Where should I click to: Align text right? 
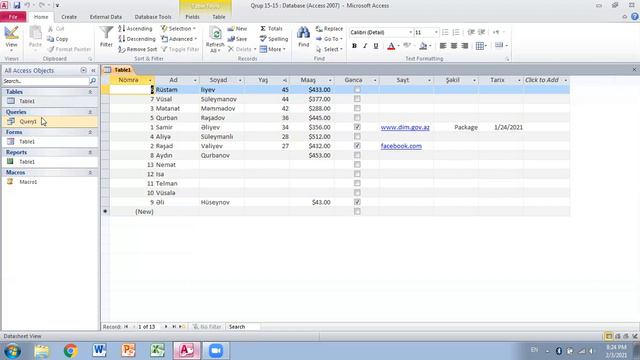point(464,46)
